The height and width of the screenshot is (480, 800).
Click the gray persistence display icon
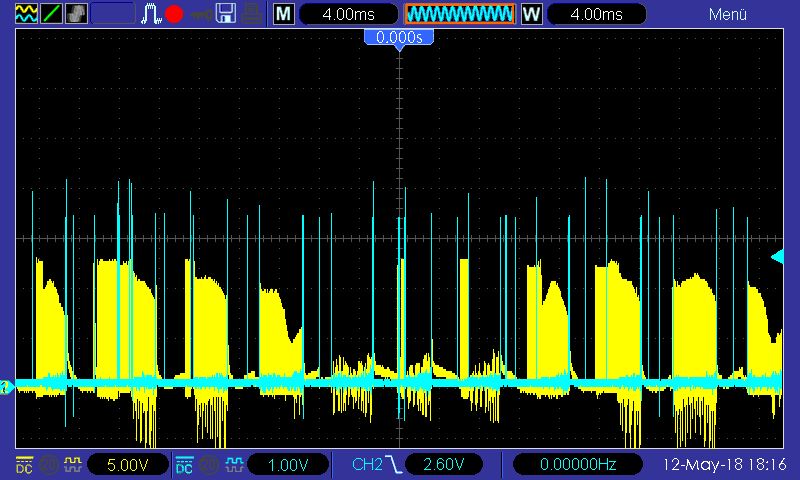(76, 14)
